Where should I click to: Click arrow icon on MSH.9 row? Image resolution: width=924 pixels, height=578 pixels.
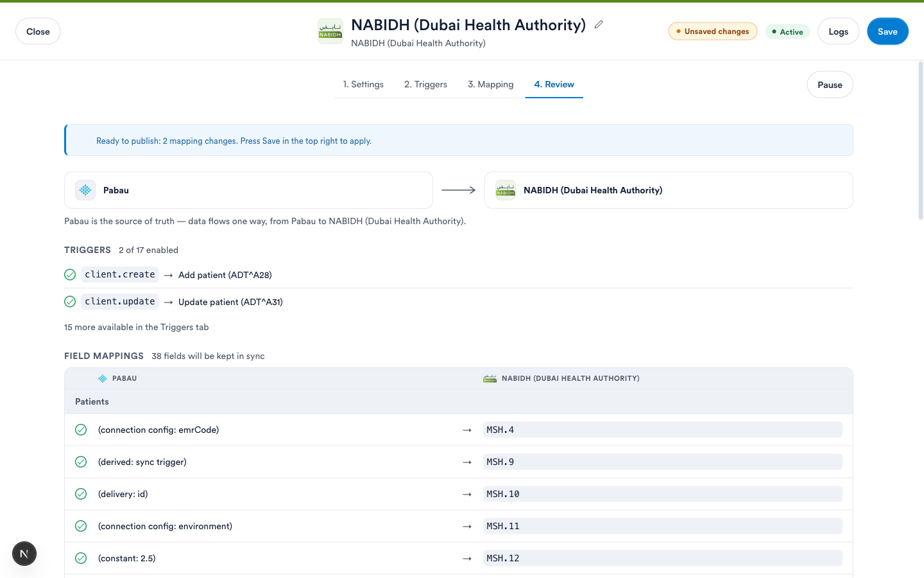(467, 462)
